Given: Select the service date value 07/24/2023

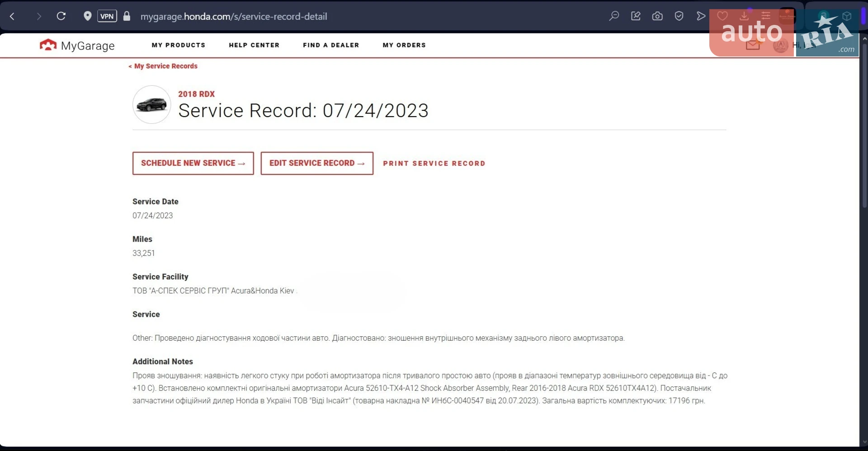Looking at the screenshot, I should [x=153, y=216].
